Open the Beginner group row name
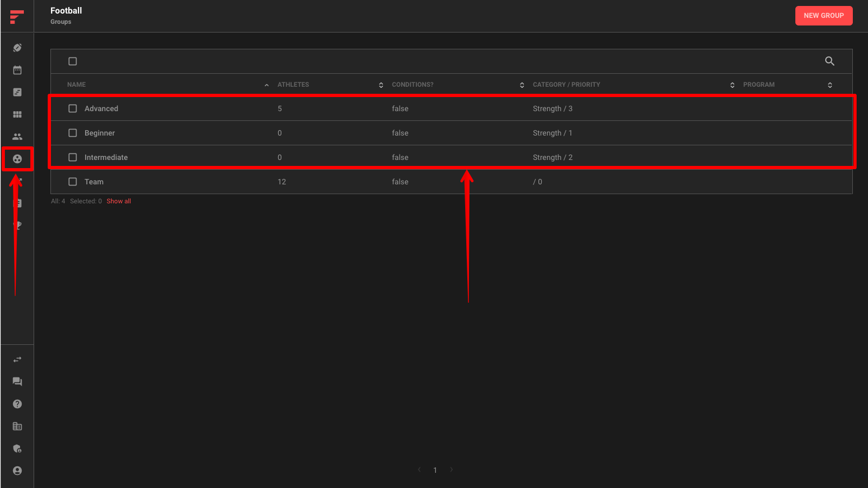 click(x=100, y=133)
